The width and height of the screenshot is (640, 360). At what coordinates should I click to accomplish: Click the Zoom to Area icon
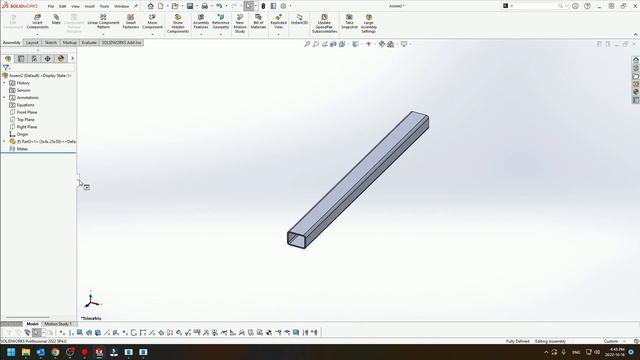(316, 44)
